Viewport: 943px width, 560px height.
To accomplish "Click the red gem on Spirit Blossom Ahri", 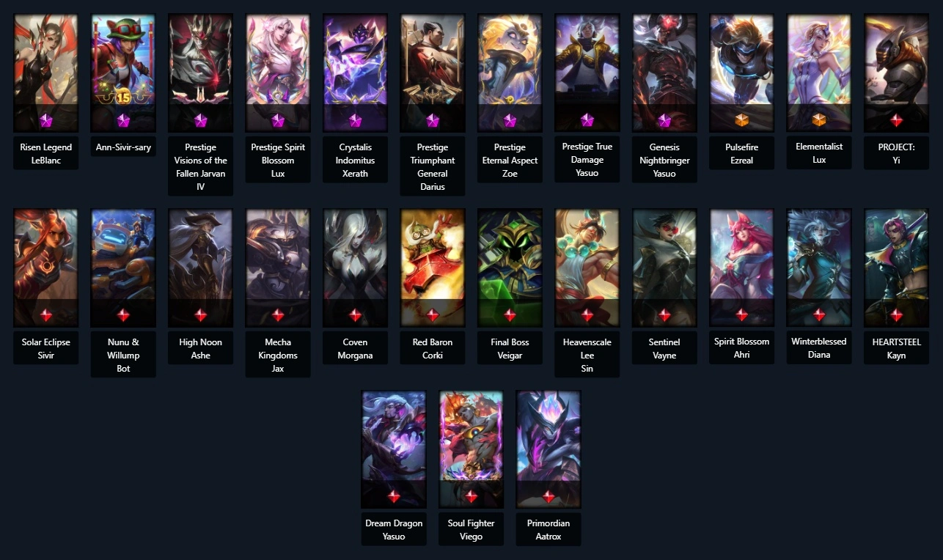I will (741, 315).
